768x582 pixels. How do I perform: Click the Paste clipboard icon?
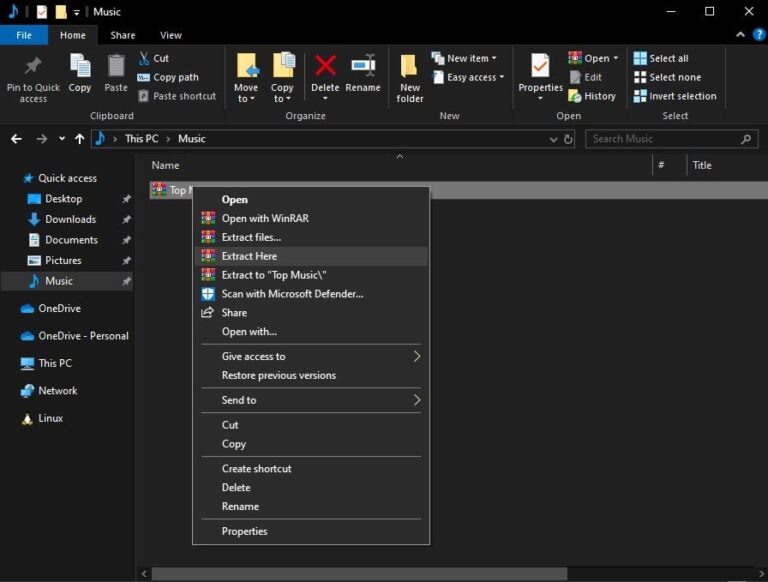point(116,66)
